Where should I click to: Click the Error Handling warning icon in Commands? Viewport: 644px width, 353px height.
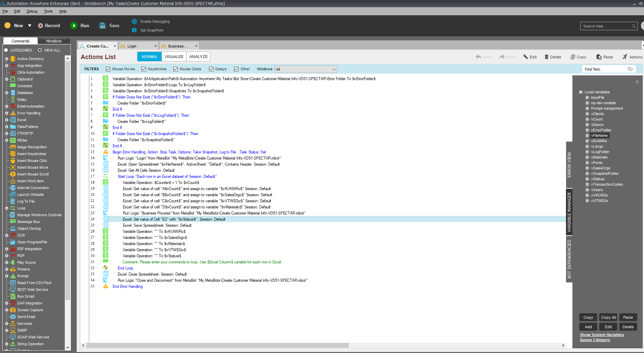(13, 113)
